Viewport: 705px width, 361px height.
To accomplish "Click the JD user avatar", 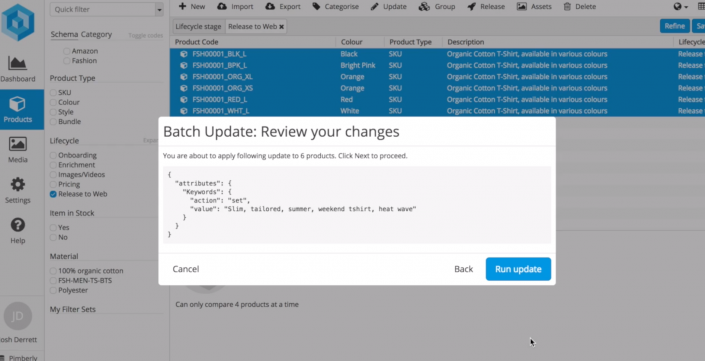I will tap(18, 316).
